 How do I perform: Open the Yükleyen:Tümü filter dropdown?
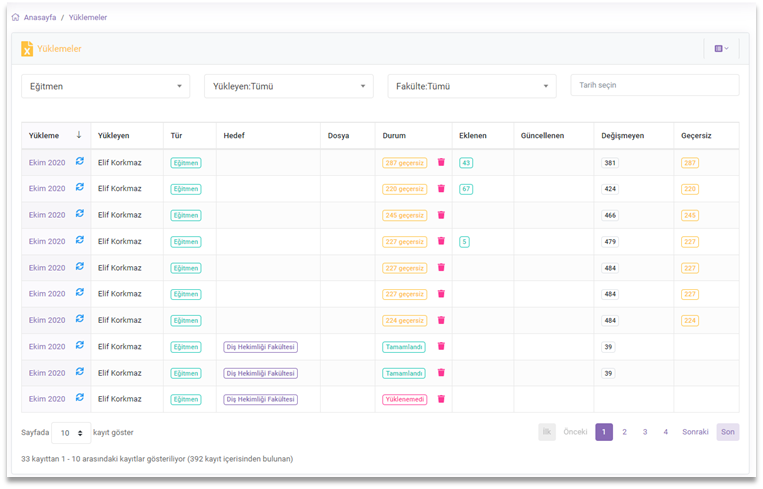(289, 86)
